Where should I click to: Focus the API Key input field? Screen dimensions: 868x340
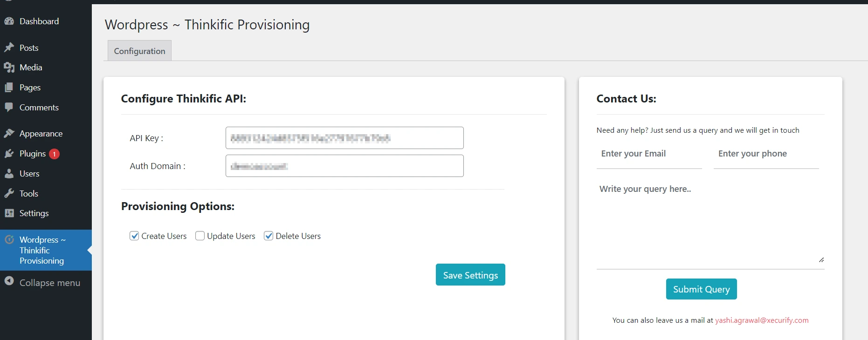point(344,138)
